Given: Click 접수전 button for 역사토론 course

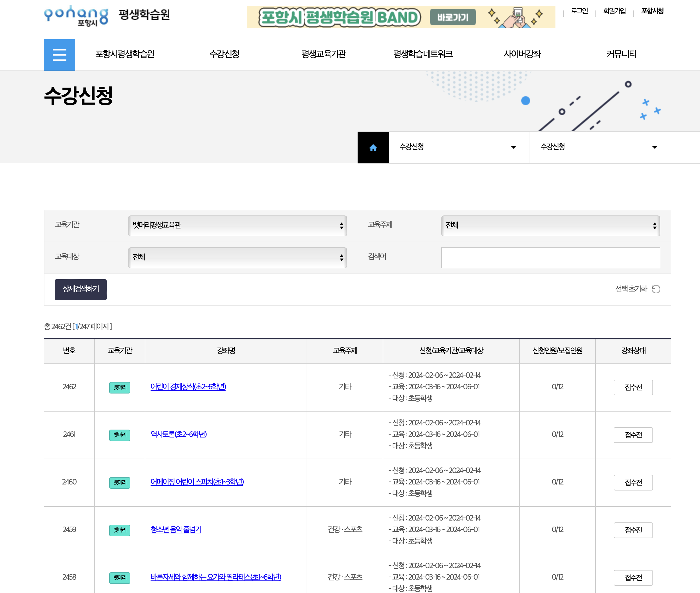Looking at the screenshot, I should [x=633, y=435].
